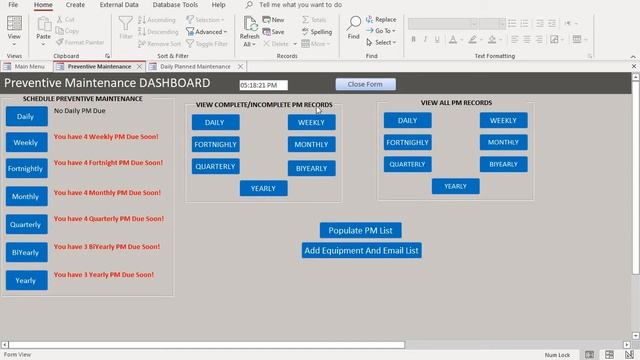Screen dimensions: 640x360
Task: Click the Filter funnel icon
Action: coord(126,24)
